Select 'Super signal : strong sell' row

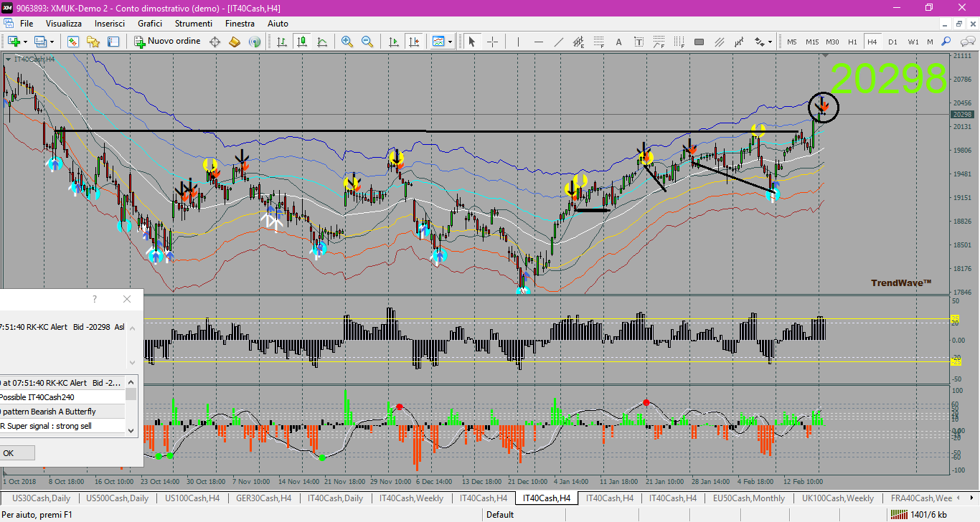(62, 426)
